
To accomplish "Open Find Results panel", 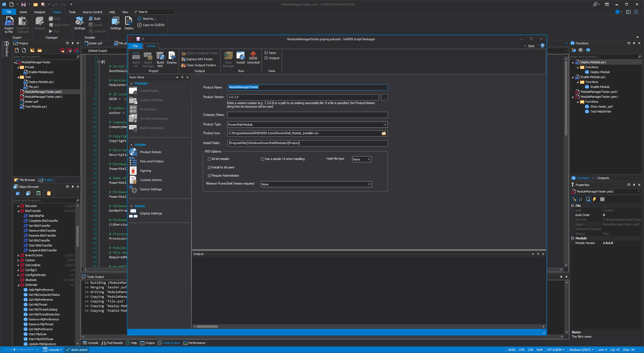I will [x=112, y=343].
